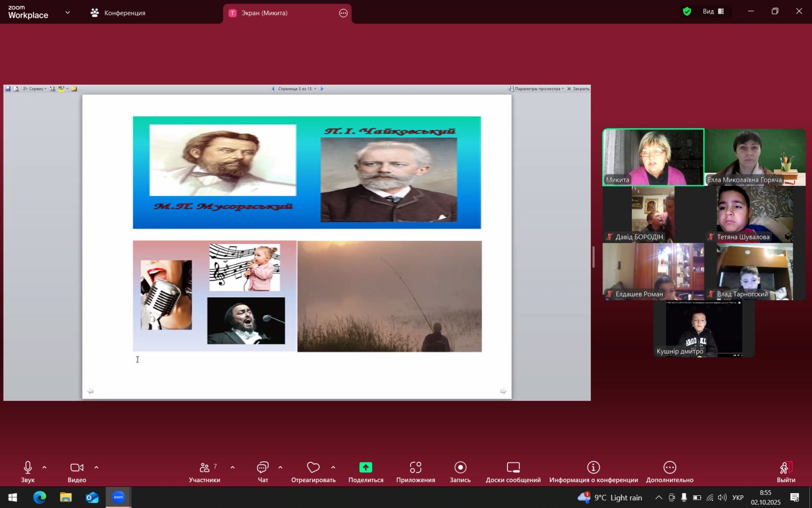Open Информация о конференции meeting info

(593, 471)
